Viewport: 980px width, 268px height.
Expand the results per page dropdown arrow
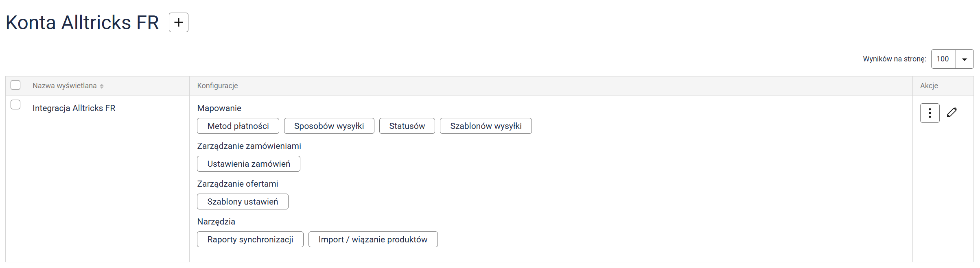tap(964, 59)
